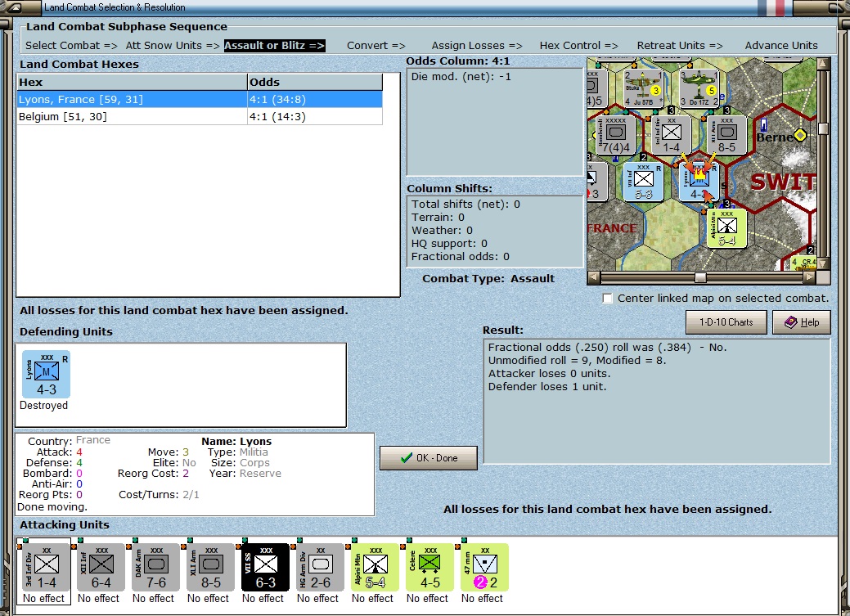This screenshot has width=850, height=616.
Task: Click the highlighted Assault or Blitz step
Action: tap(274, 46)
